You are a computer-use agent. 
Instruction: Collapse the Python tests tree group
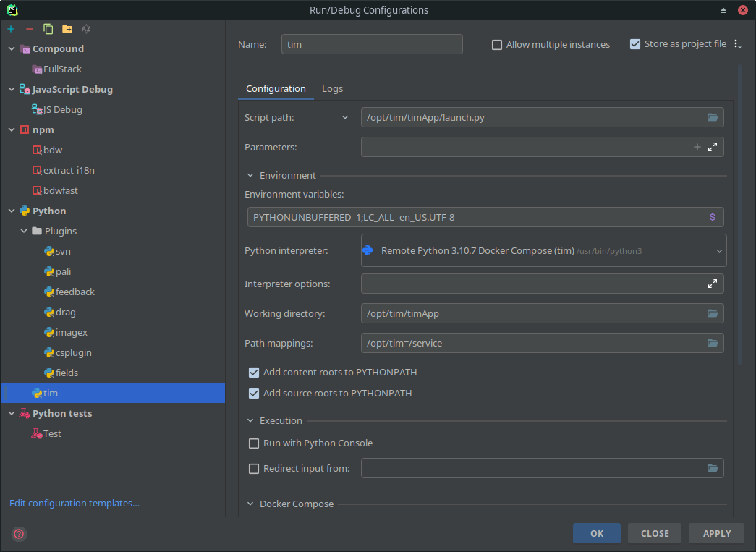tap(12, 413)
